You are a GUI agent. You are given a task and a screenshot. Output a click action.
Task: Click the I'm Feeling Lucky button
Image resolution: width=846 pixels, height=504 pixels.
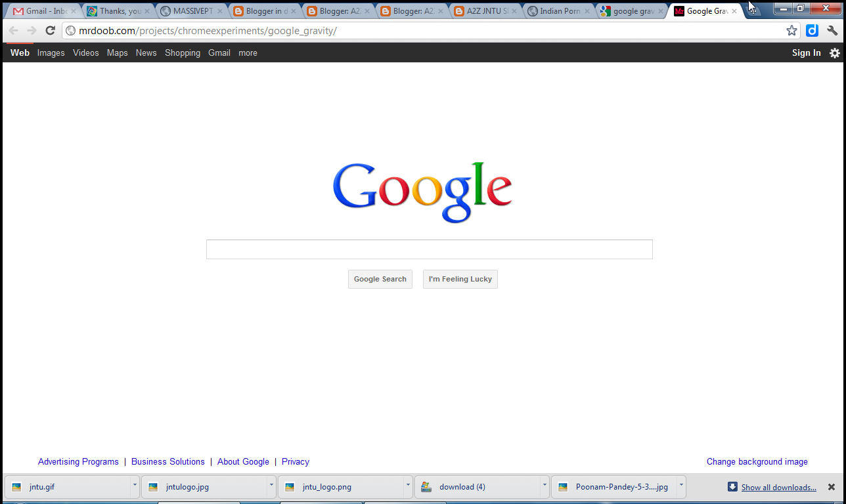[460, 279]
